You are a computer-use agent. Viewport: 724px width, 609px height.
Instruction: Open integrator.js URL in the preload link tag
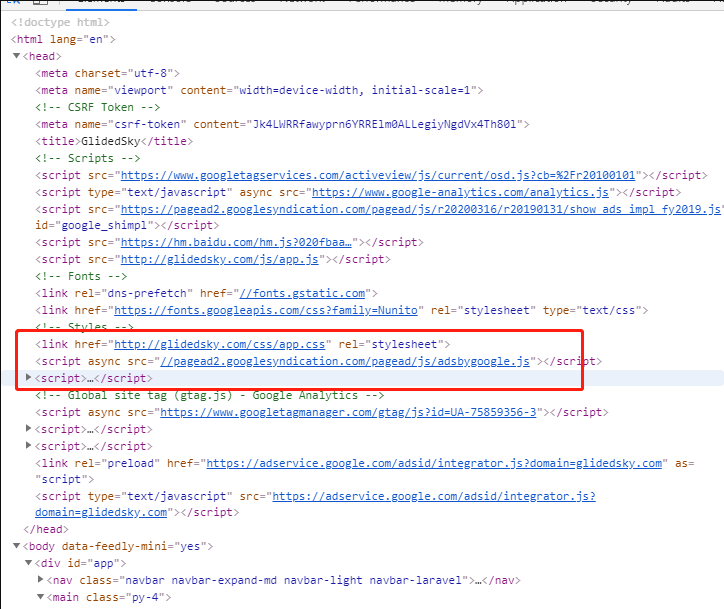point(434,463)
